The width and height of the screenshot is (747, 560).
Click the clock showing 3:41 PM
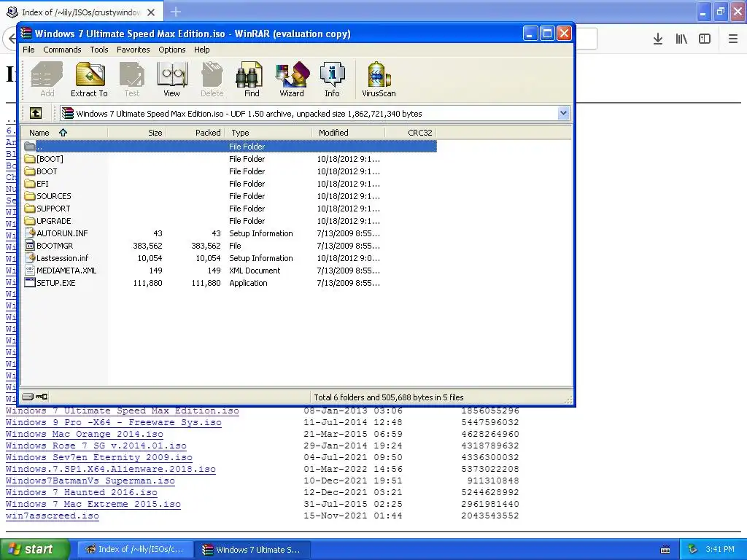(720, 550)
